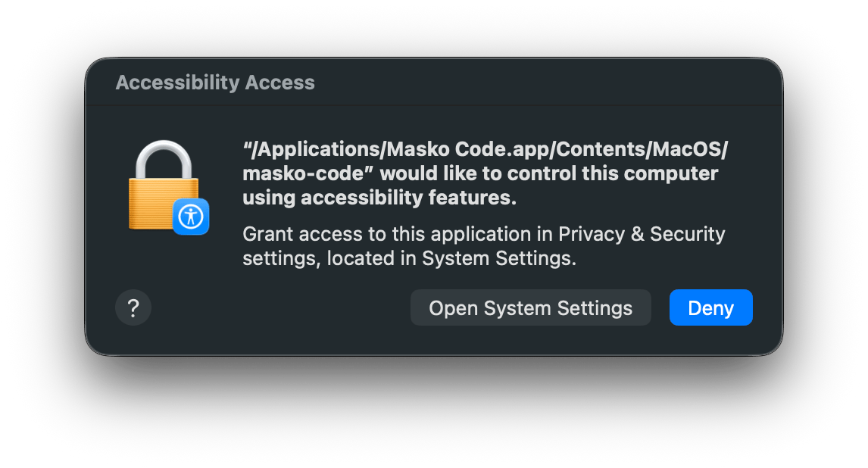Screen dimensions: 868x468
Task: Deny the accessibility access request
Action: coord(710,308)
